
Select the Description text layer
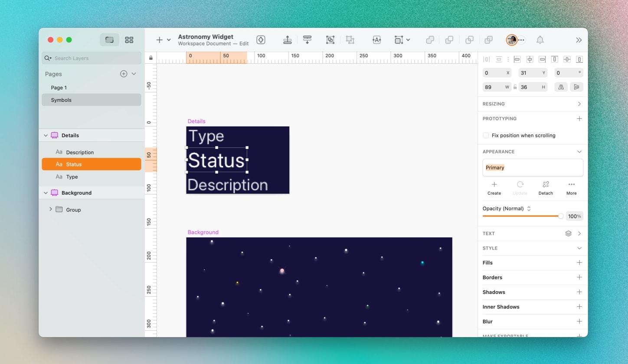[80, 153]
